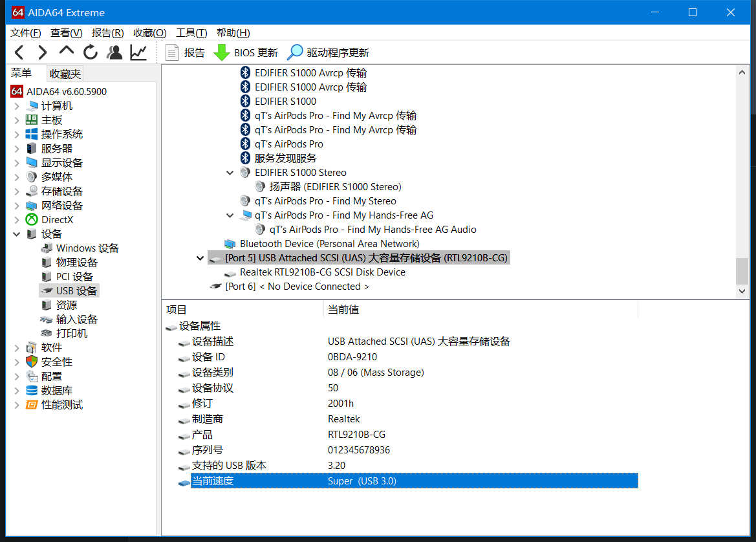Click the device list scroll down arrow
Screen dimensions: 756x542
pyautogui.click(x=742, y=291)
